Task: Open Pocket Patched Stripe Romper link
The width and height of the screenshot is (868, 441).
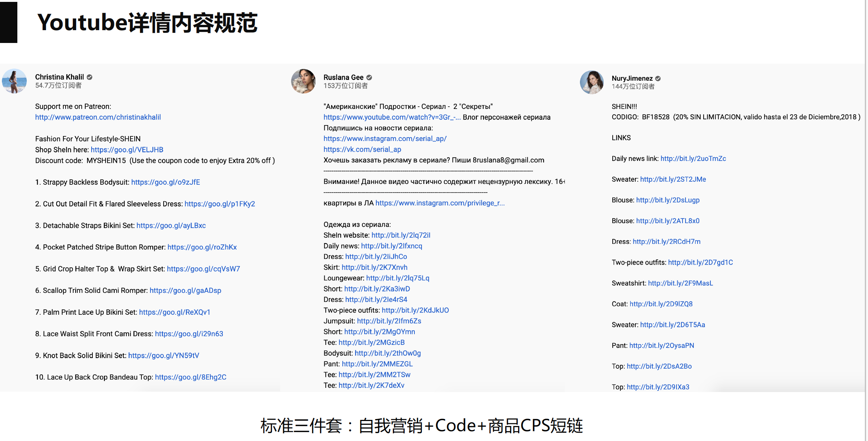Action: click(x=202, y=247)
